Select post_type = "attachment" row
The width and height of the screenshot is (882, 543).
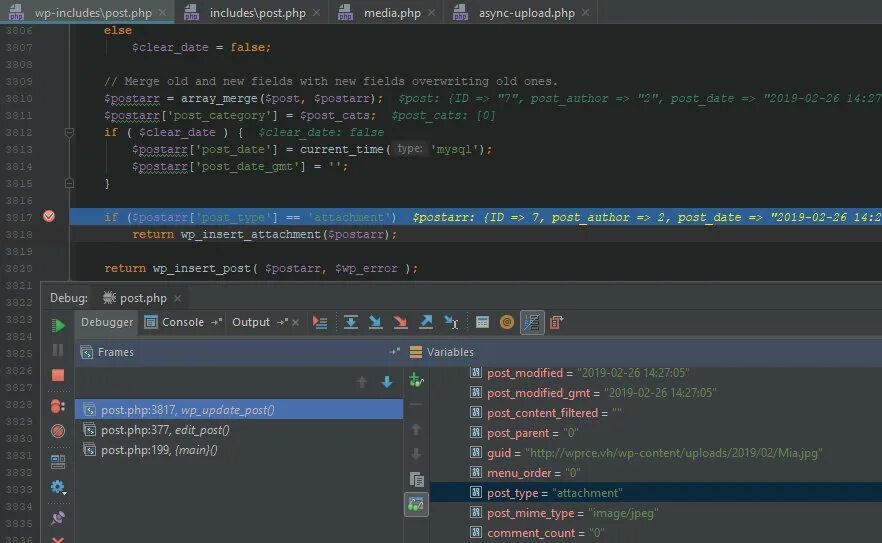[x=656, y=493]
